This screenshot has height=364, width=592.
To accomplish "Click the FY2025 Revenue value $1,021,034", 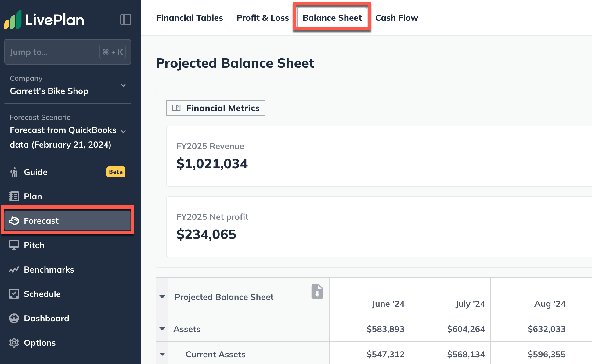I will (212, 164).
